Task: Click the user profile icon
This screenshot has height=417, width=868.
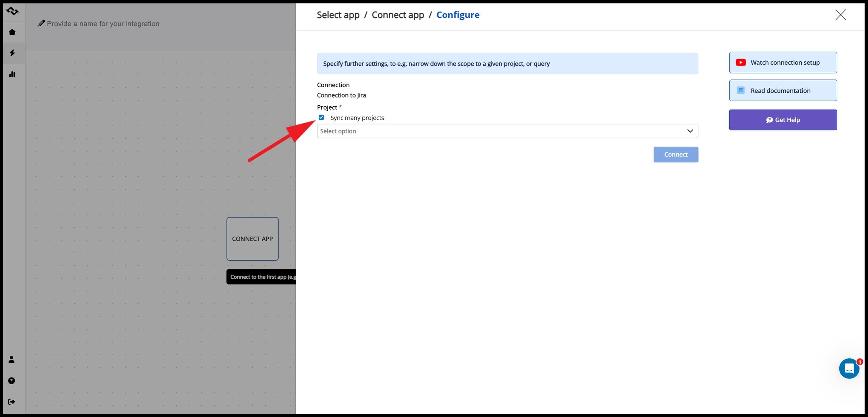Action: pyautogui.click(x=12, y=359)
